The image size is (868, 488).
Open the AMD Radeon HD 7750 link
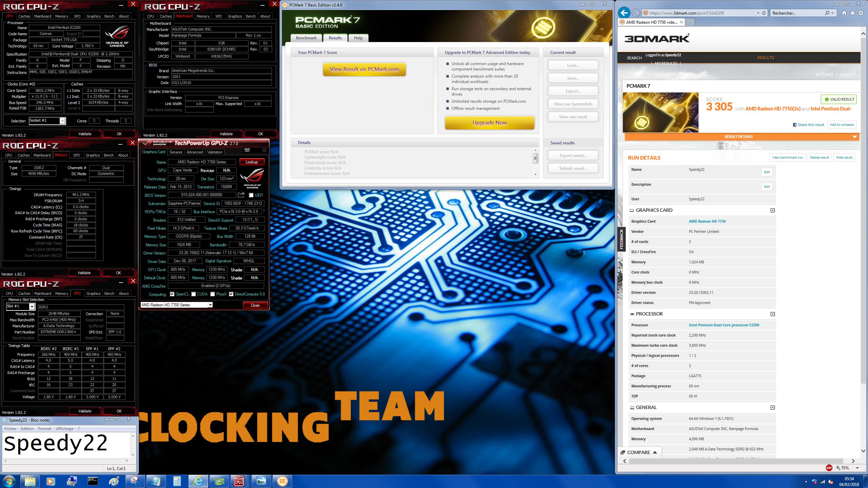click(707, 221)
